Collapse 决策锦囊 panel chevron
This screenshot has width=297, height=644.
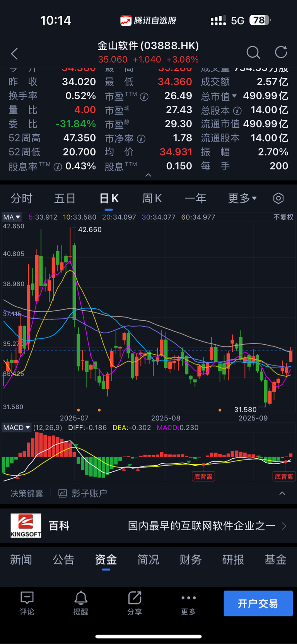(x=282, y=493)
